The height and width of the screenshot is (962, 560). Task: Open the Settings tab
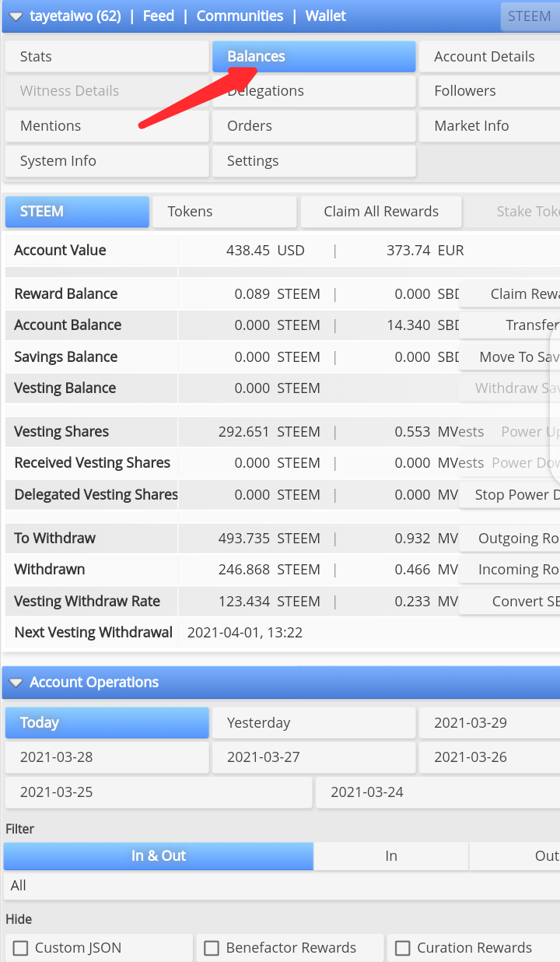[x=313, y=161]
